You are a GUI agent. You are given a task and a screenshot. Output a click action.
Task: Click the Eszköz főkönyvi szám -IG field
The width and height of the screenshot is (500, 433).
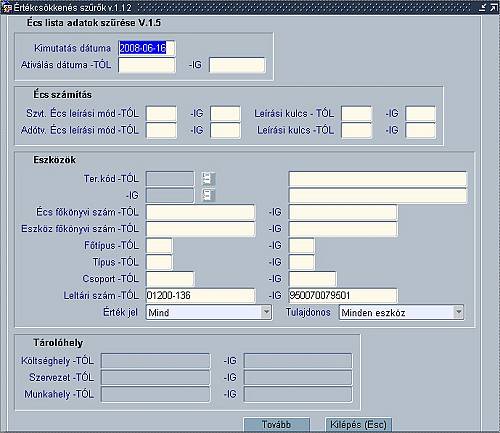coord(343,229)
